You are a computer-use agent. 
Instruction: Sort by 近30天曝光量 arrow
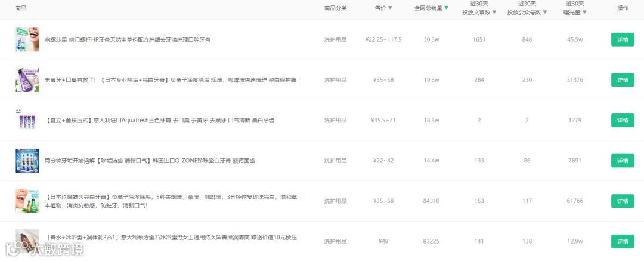(584, 13)
